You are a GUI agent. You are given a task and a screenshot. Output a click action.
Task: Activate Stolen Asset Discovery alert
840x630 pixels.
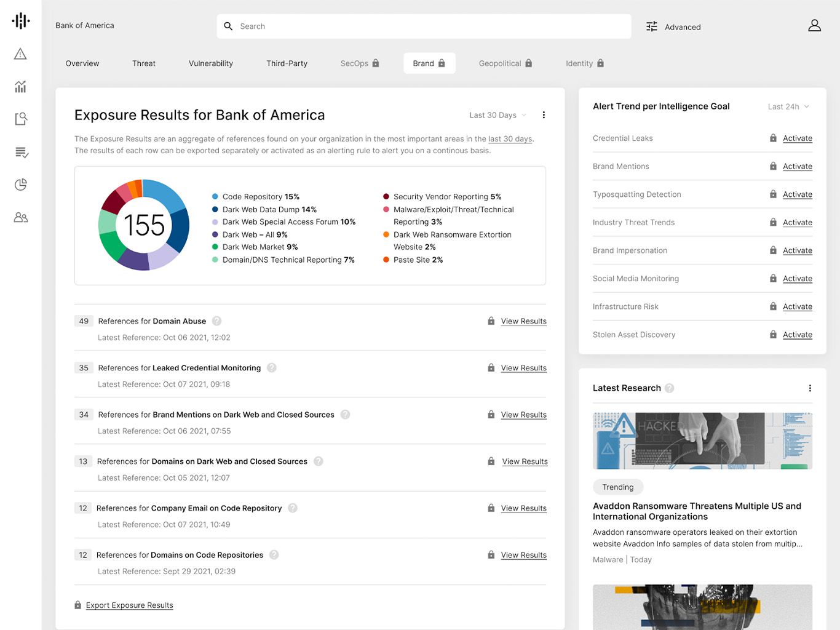point(798,335)
